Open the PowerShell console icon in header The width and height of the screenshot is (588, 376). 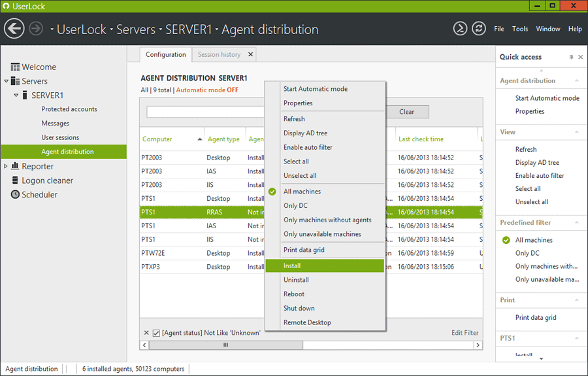tap(461, 29)
